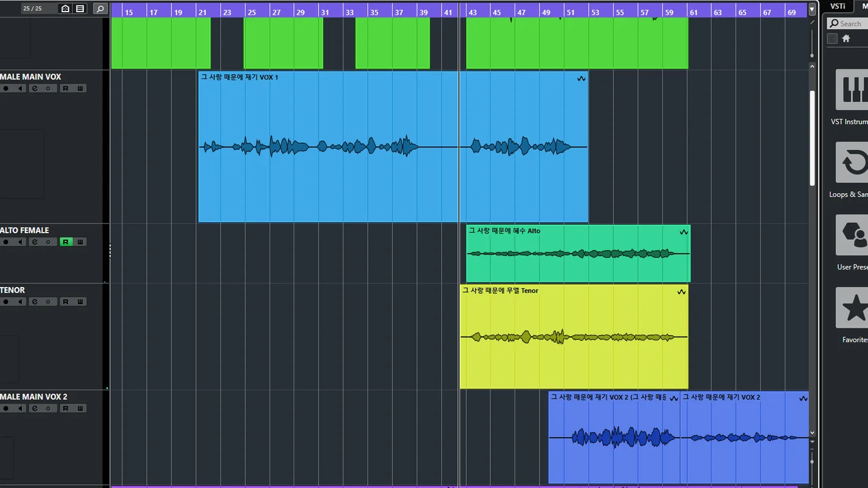Select the TENOR track name

(13, 290)
